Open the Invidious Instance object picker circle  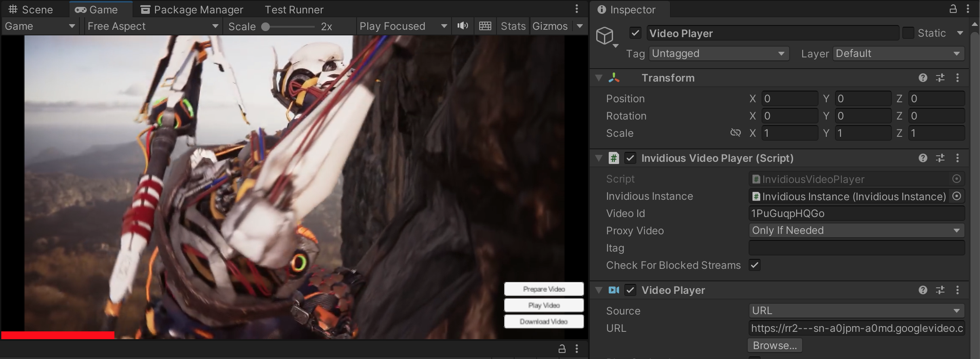click(957, 196)
